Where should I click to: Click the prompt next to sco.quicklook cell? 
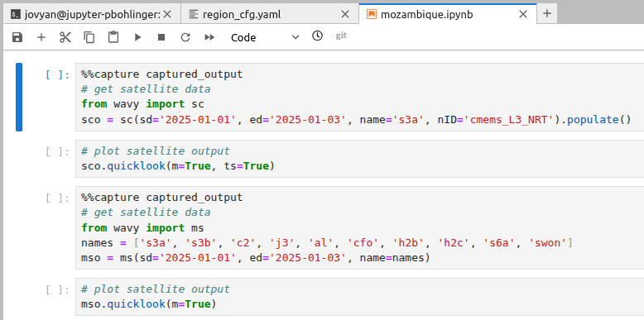(57, 152)
